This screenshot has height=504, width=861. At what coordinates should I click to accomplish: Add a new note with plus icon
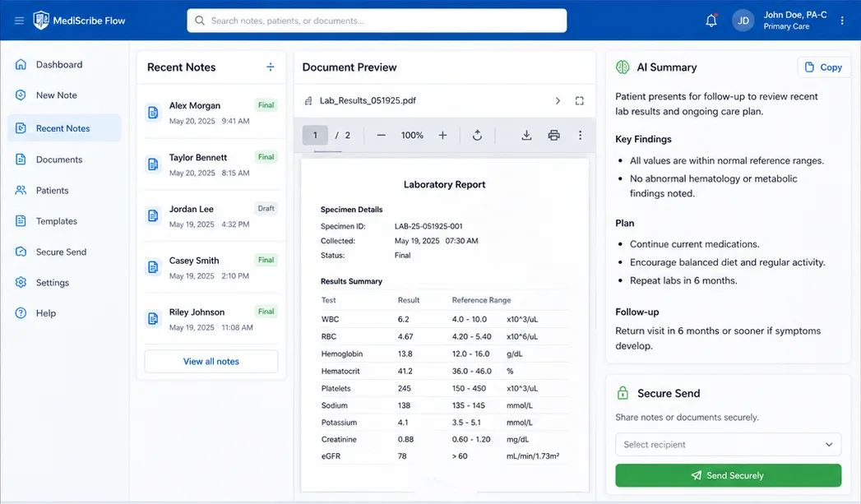tap(271, 67)
